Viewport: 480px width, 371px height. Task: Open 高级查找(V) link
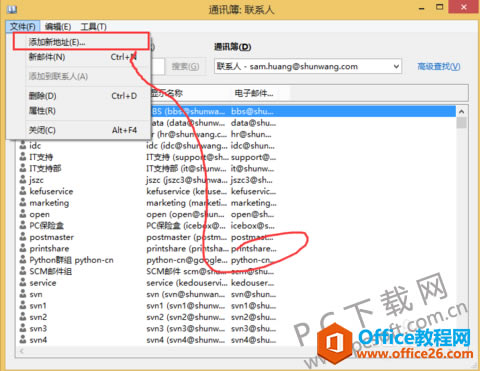click(439, 67)
